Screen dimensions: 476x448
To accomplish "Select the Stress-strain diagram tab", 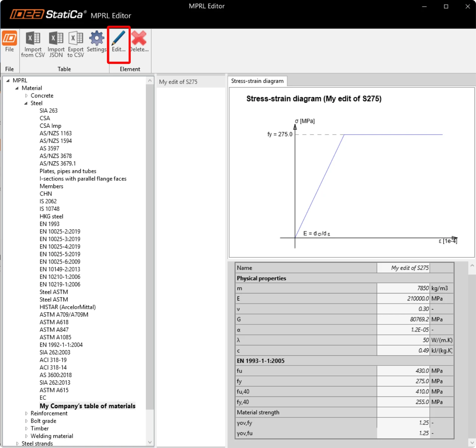I will (x=257, y=81).
